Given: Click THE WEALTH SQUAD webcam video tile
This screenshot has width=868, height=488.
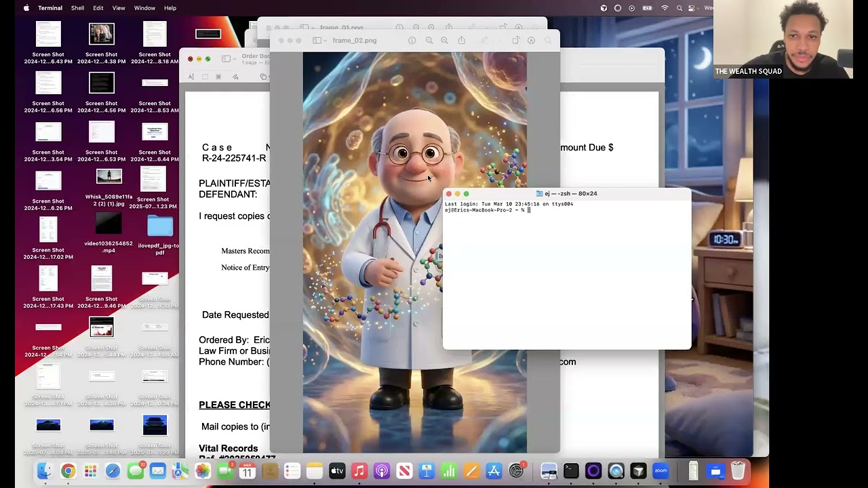Looking at the screenshot, I should 783,39.
